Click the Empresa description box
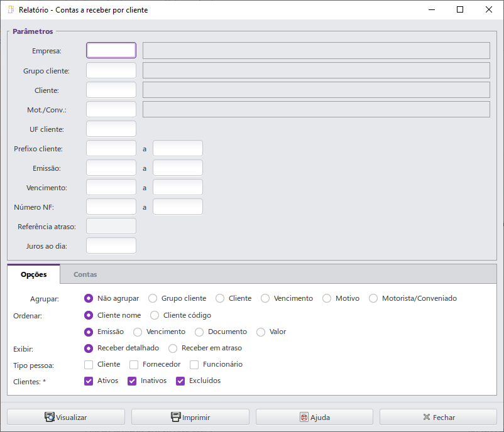This screenshot has width=504, height=432. [x=316, y=50]
